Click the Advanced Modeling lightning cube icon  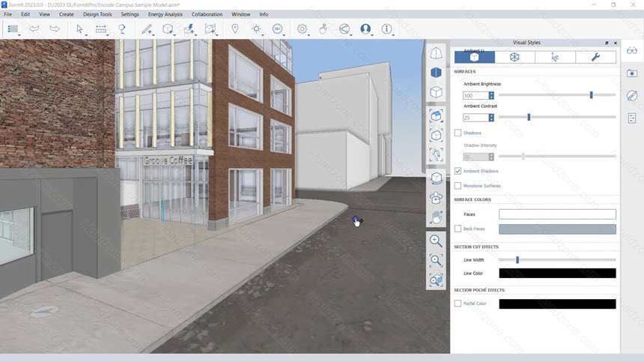point(189,28)
